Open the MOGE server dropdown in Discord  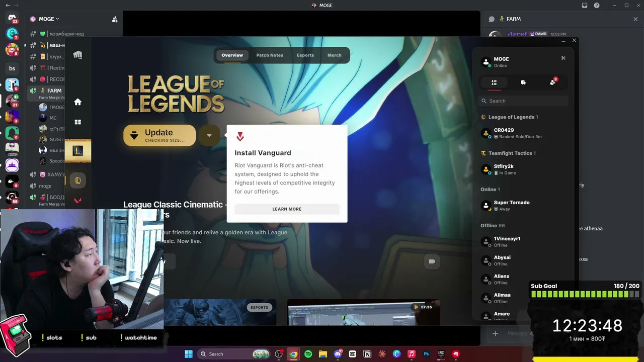(48, 19)
